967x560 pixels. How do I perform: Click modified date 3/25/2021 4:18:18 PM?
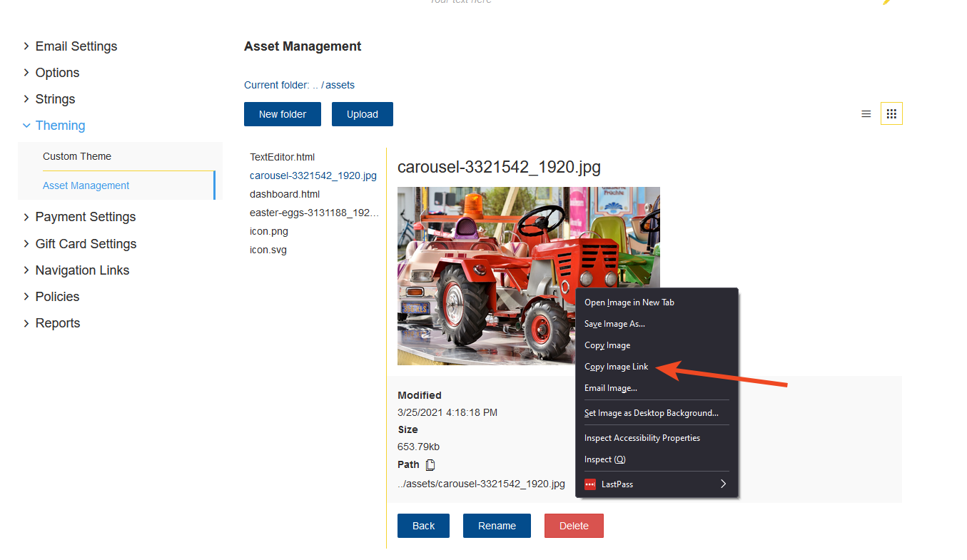click(447, 412)
